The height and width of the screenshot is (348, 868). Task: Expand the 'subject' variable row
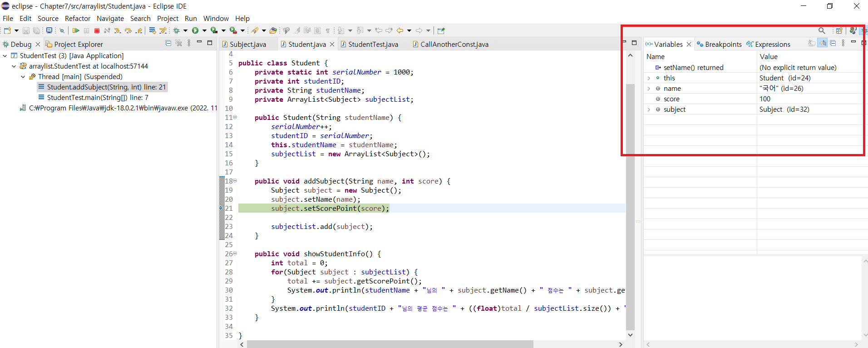(649, 109)
